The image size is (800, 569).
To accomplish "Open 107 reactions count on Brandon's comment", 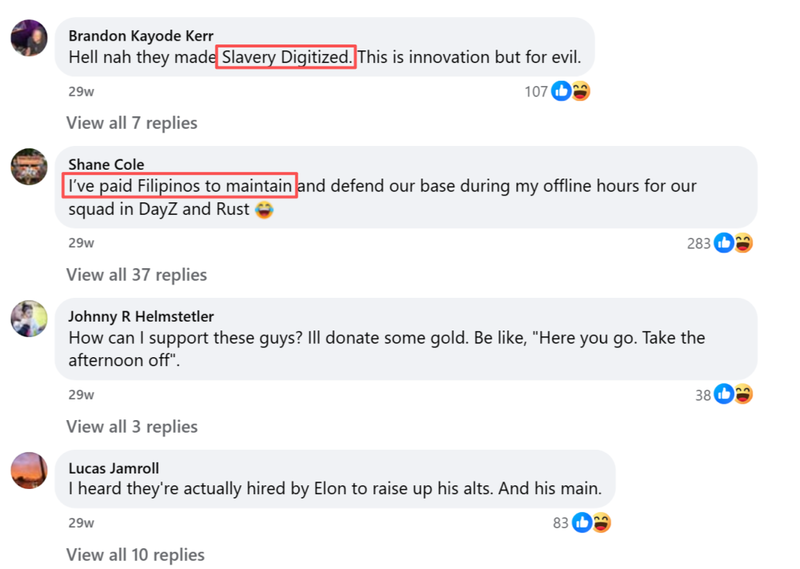I will click(x=536, y=91).
